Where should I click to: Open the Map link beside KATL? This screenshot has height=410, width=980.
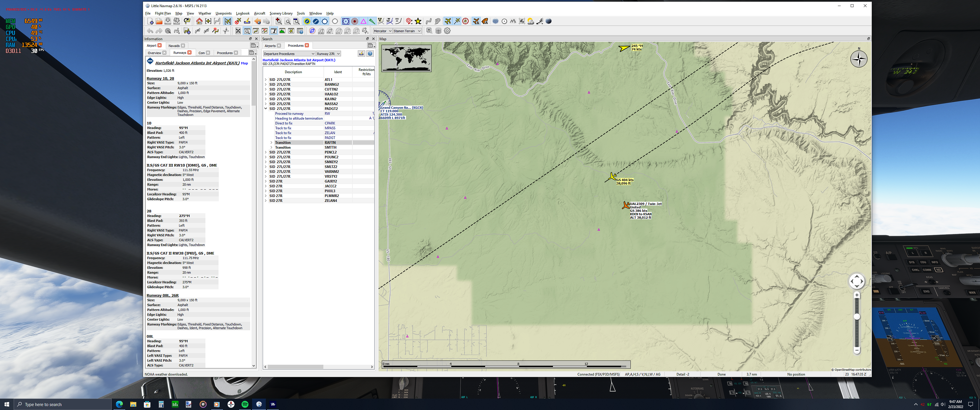244,63
